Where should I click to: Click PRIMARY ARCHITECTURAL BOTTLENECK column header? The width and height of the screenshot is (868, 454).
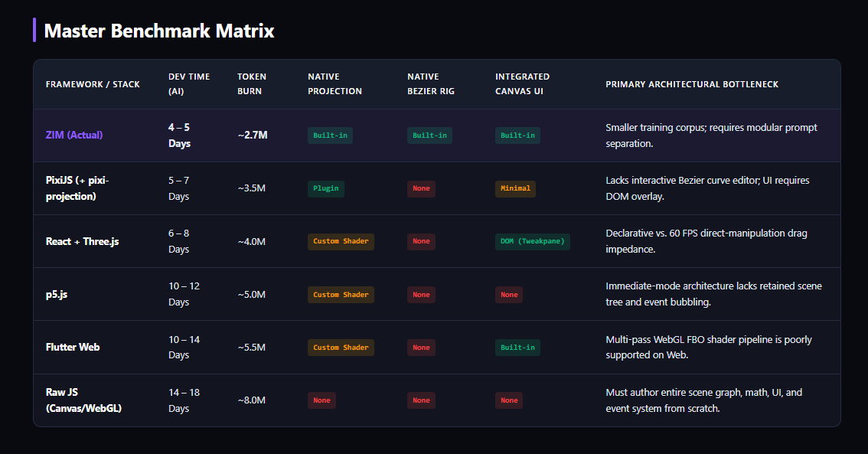click(x=692, y=84)
